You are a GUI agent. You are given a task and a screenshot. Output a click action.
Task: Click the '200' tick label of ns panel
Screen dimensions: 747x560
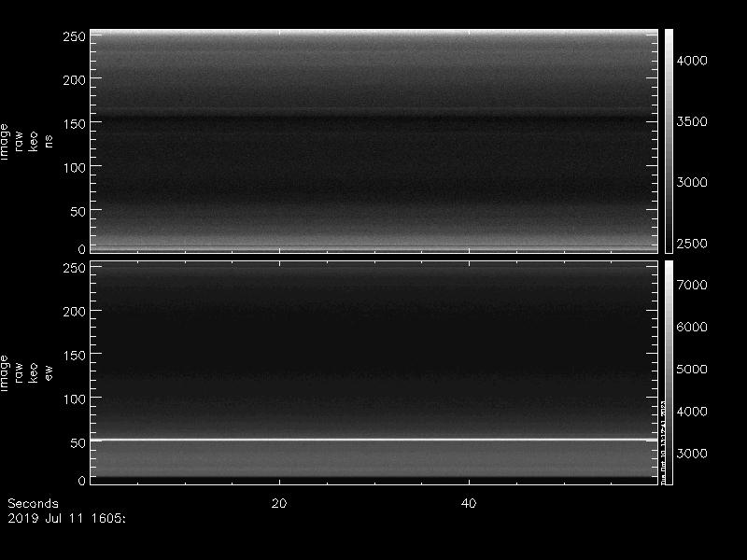coord(75,80)
